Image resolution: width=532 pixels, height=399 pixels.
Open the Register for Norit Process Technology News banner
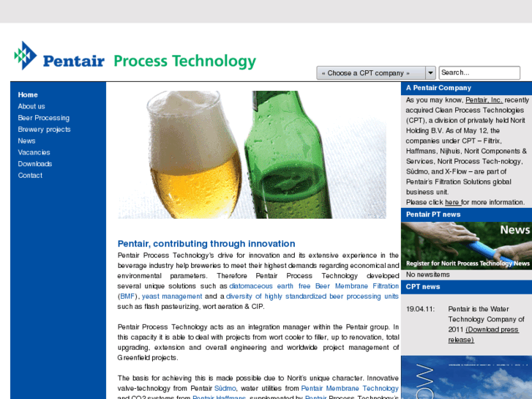click(467, 245)
